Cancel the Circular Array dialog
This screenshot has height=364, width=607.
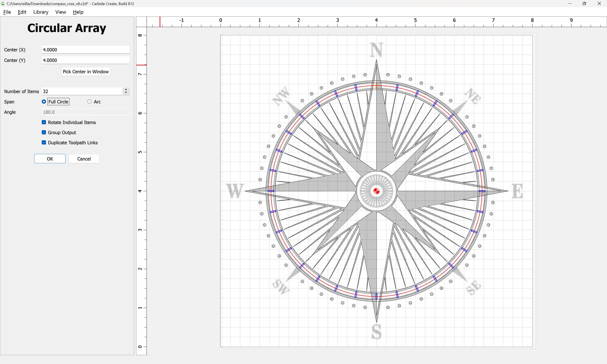(x=84, y=159)
